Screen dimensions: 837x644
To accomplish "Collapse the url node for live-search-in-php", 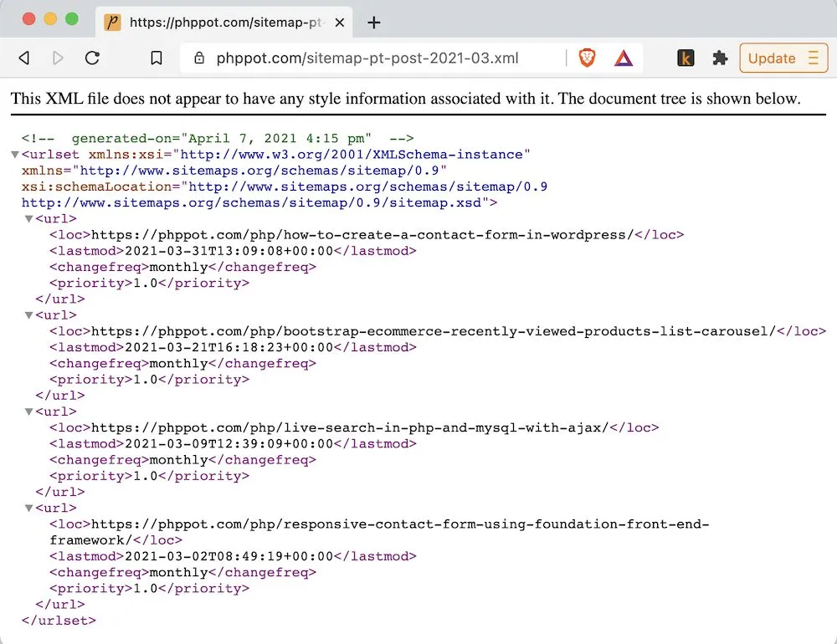I will (x=29, y=411).
